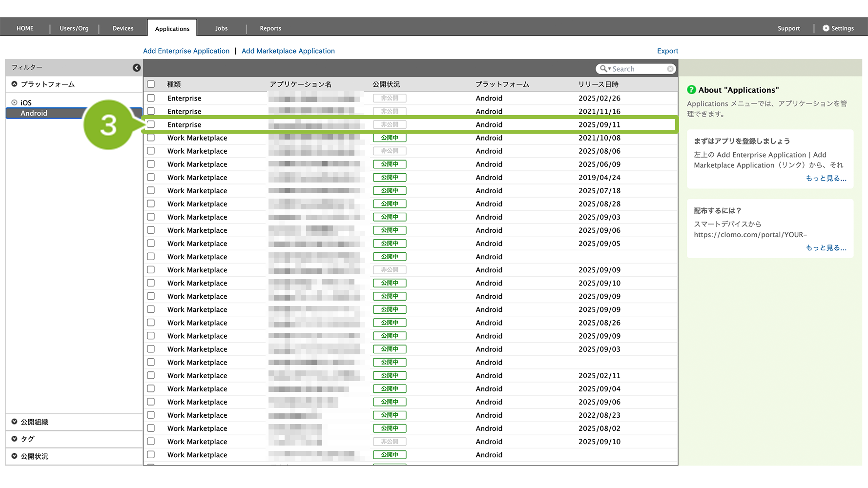Click Add Enterprise Application link

tap(186, 51)
